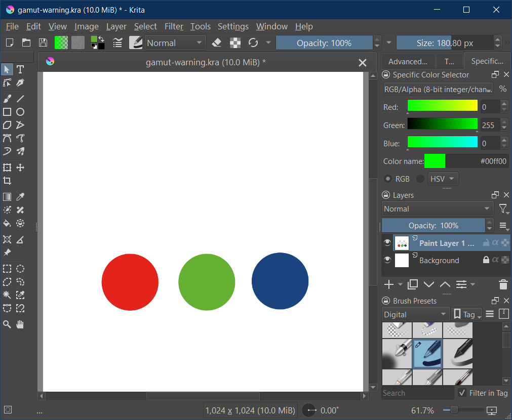
Task: Select the Pan hand tool
Action: (20, 324)
